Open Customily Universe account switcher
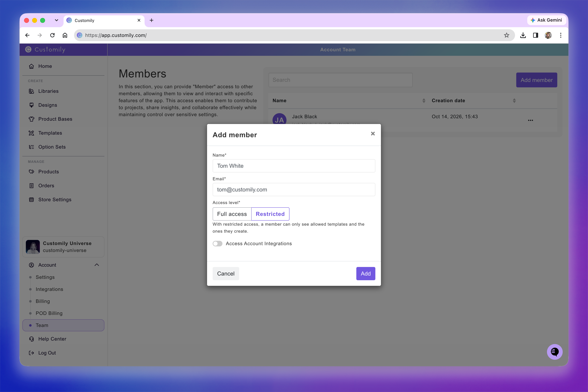Viewport: 588px width, 392px height. 63,247
